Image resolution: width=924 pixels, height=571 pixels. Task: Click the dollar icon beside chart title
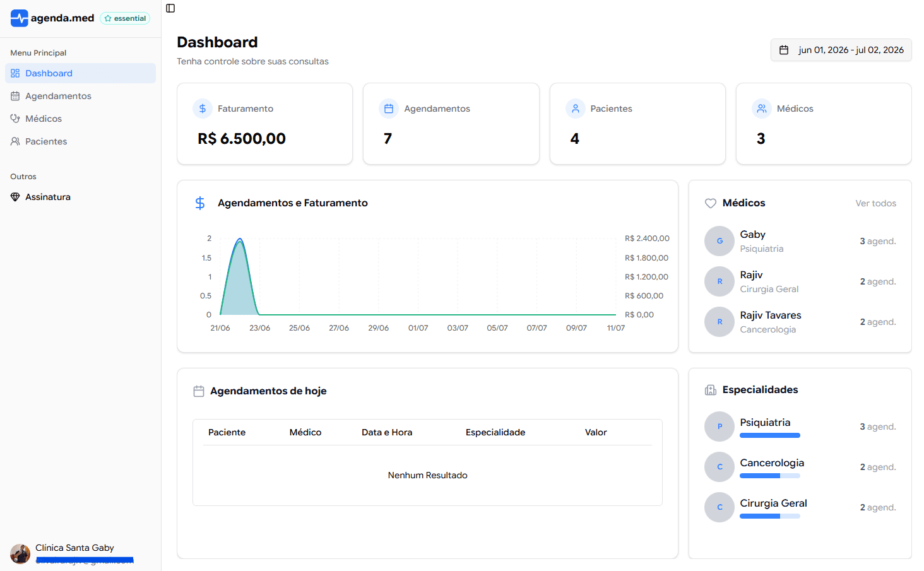pos(200,203)
